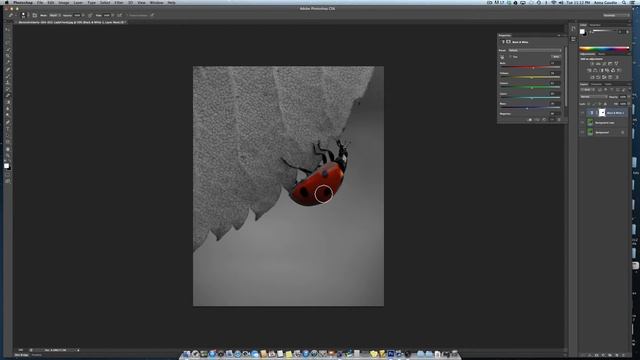Image resolution: width=640 pixels, height=360 pixels.
Task: Open the layer Fill dropdown
Action: coord(629,104)
